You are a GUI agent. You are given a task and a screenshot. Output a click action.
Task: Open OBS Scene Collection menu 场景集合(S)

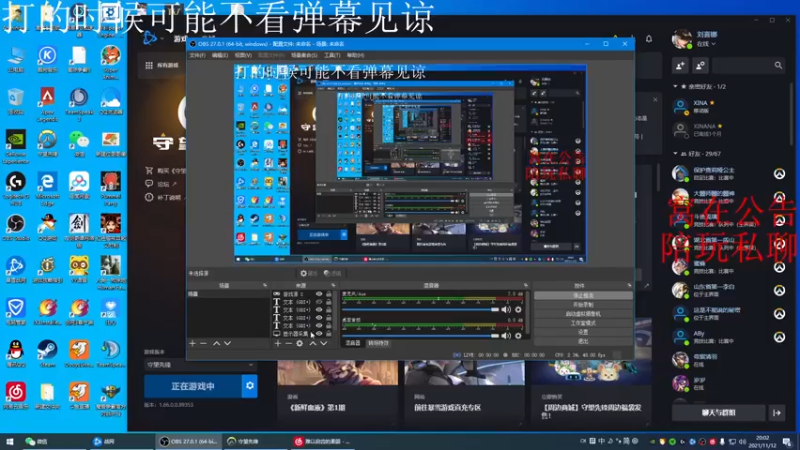(x=304, y=55)
